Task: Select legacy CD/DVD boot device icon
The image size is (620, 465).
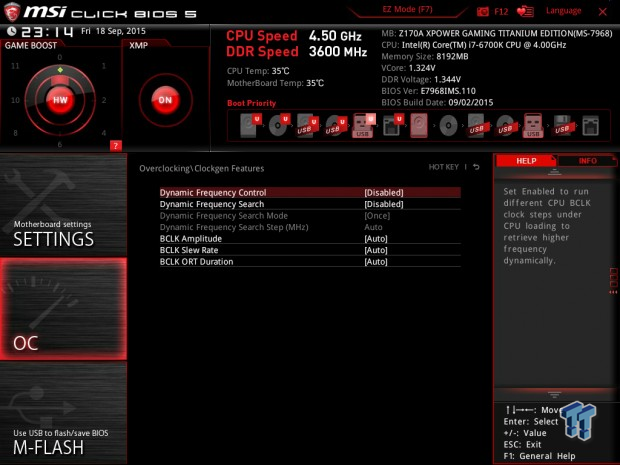Action: (448, 126)
